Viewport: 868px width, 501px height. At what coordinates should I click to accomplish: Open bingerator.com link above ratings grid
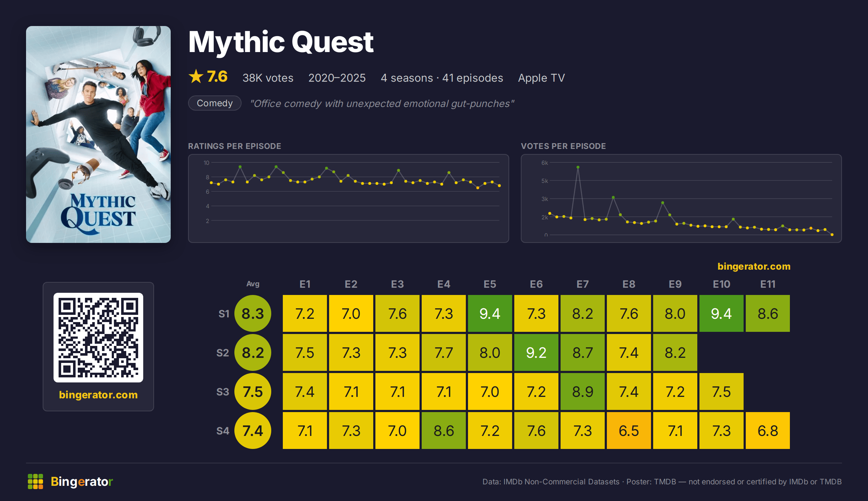754,266
